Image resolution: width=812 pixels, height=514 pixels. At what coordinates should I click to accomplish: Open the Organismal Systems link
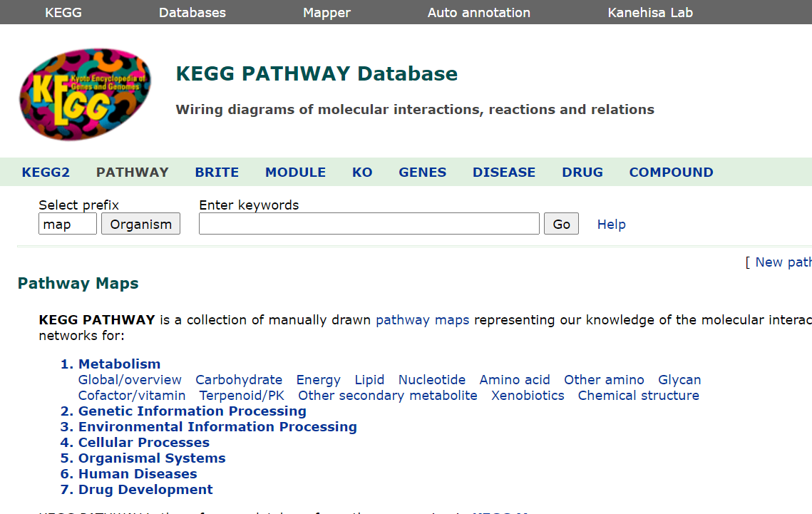pyautogui.click(x=152, y=458)
